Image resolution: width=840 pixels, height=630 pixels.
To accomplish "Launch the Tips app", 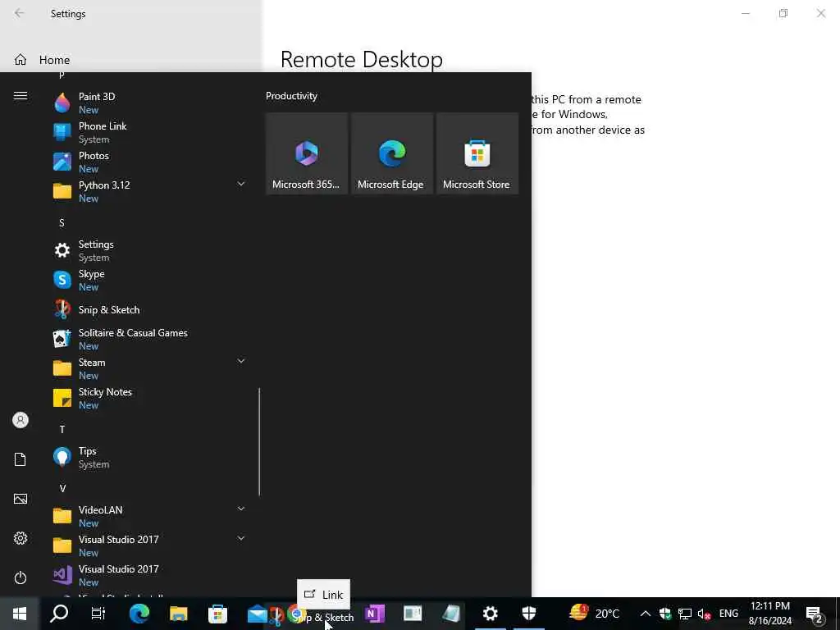I will [x=148, y=457].
